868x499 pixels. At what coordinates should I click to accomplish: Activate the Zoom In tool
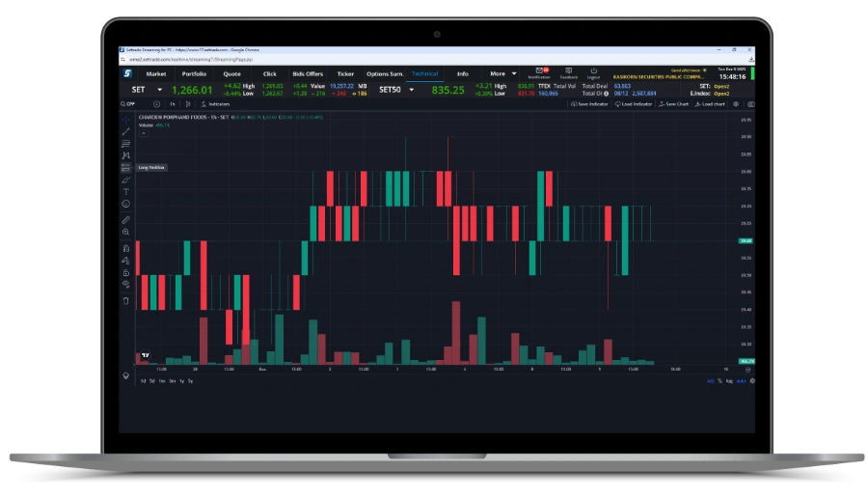click(125, 233)
